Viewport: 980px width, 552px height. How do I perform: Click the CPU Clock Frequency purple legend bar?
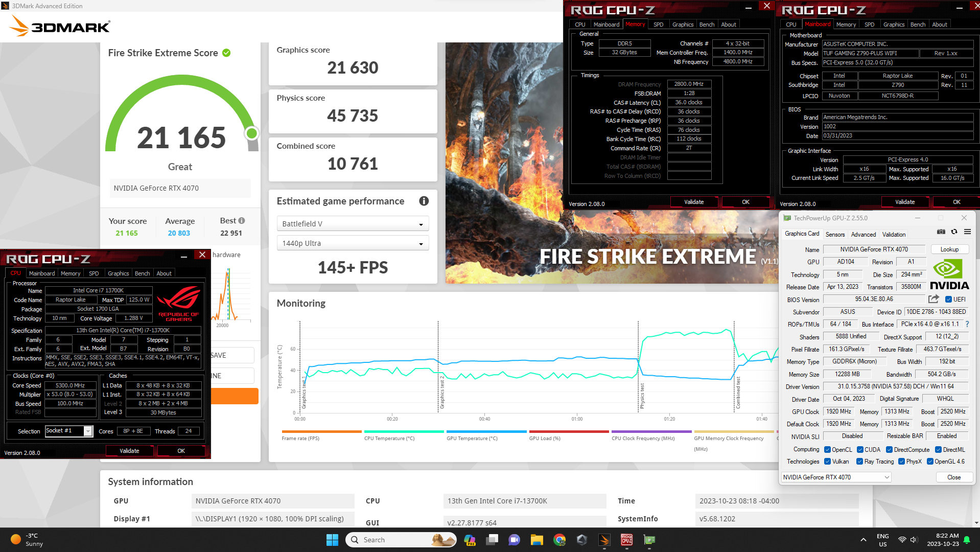(651, 431)
